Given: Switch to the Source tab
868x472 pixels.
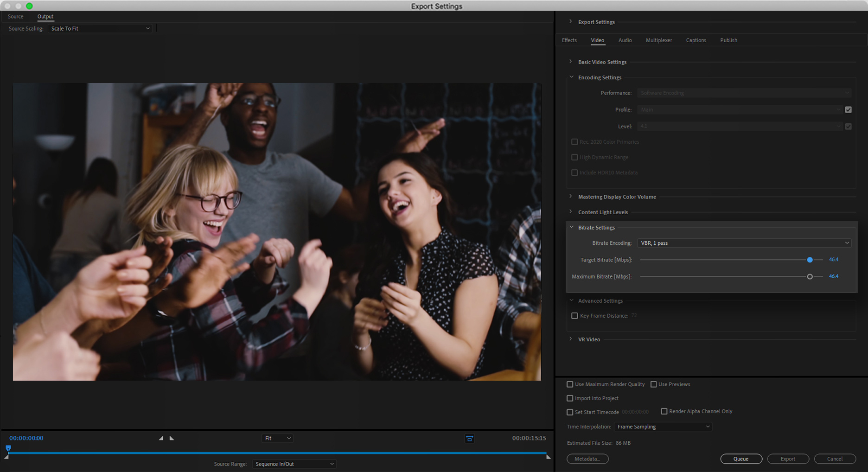Looking at the screenshot, I should [15, 17].
